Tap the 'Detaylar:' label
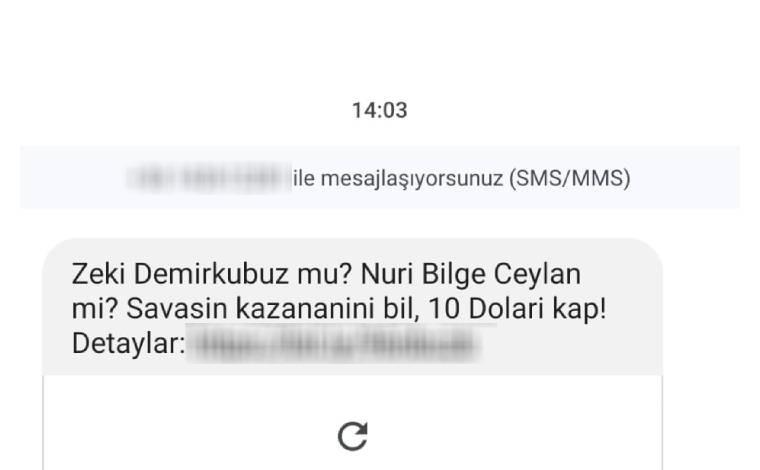Screen dimensions: 760x470 click(128, 344)
